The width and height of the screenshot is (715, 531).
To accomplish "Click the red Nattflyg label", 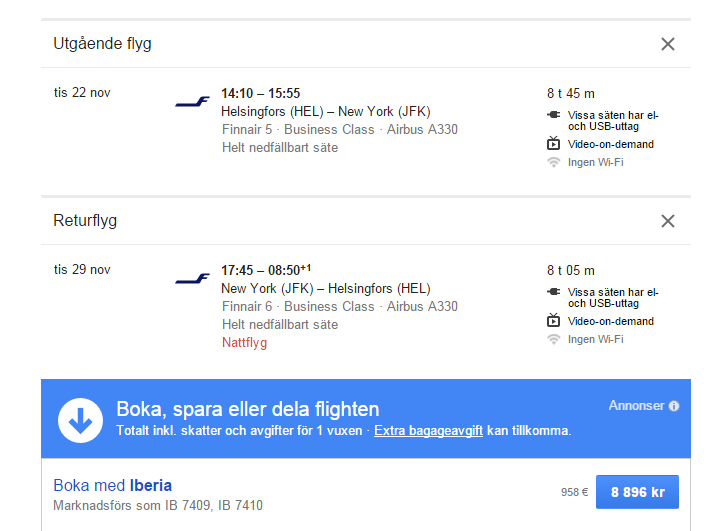I will (244, 343).
